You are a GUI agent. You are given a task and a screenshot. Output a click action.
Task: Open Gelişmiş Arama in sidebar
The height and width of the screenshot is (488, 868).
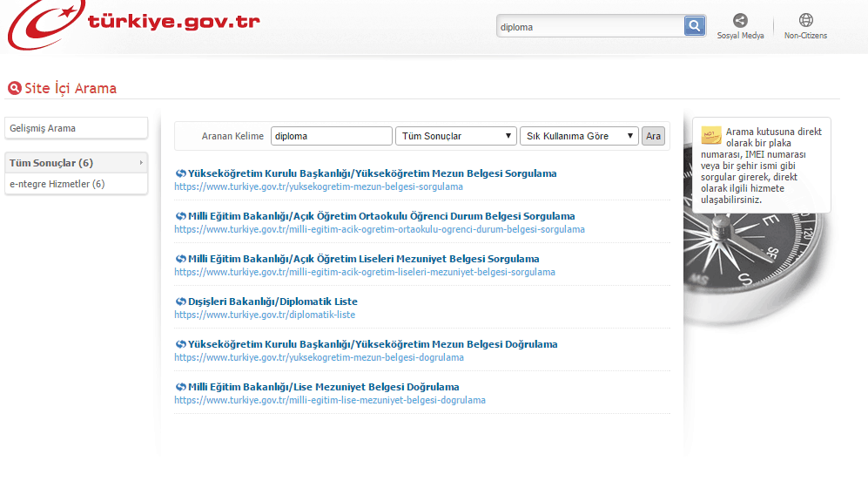coord(43,128)
